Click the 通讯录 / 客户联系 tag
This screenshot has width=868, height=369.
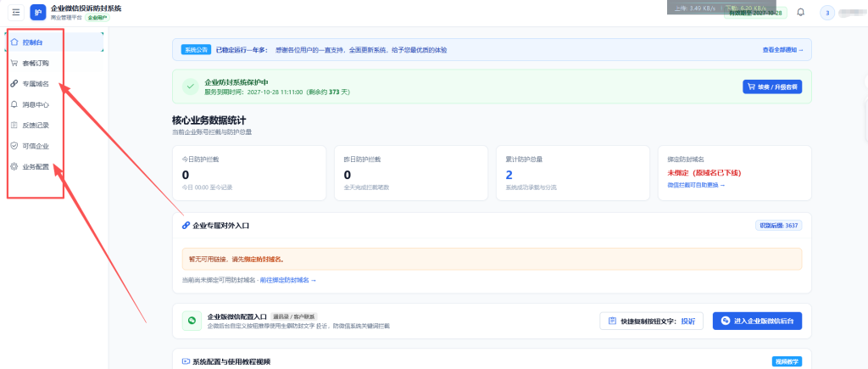(294, 316)
